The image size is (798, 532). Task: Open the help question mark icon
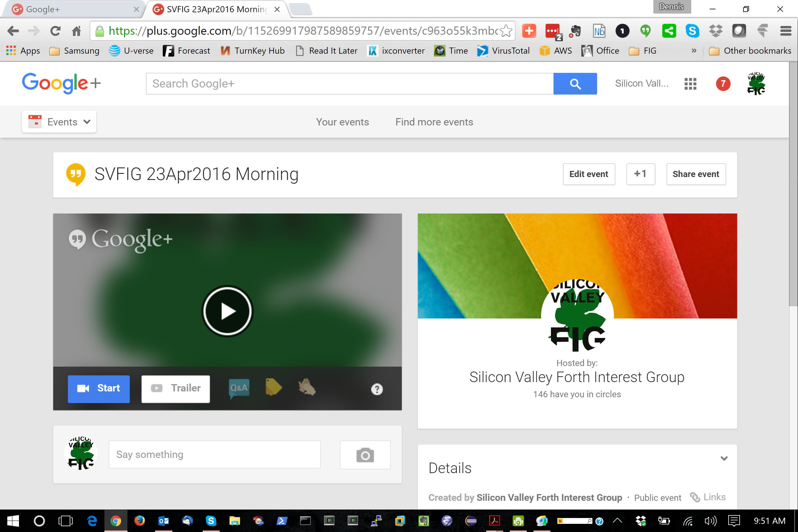[377, 389]
